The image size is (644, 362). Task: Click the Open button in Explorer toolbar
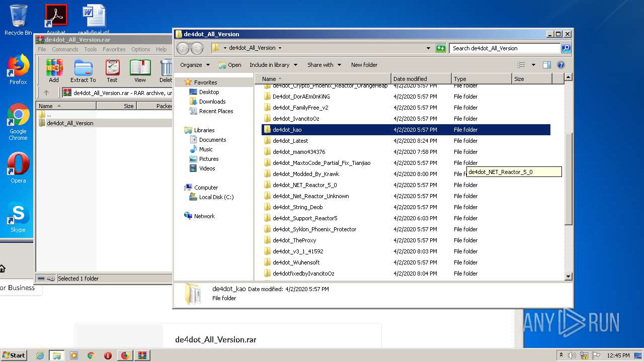click(x=230, y=65)
